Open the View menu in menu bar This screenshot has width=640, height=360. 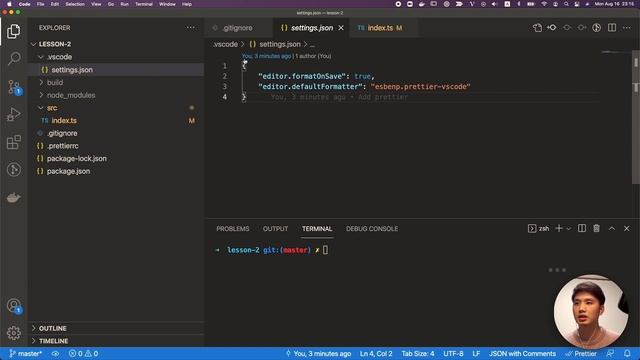tap(96, 4)
